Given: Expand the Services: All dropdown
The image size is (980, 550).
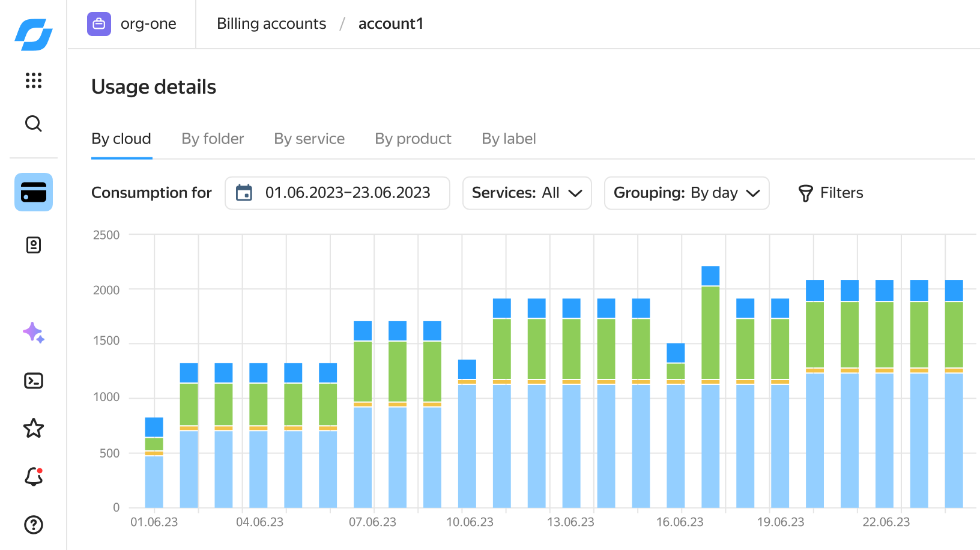Looking at the screenshot, I should [527, 193].
